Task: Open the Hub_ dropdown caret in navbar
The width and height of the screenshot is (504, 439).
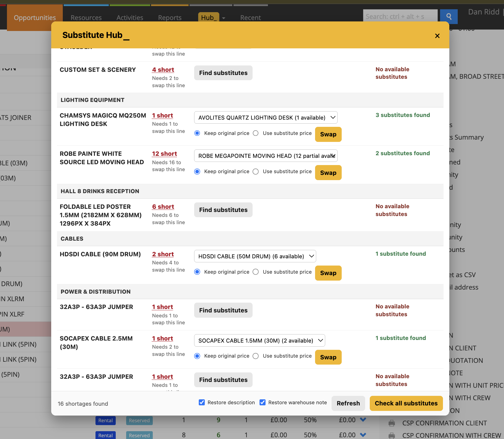Action: pos(223,18)
